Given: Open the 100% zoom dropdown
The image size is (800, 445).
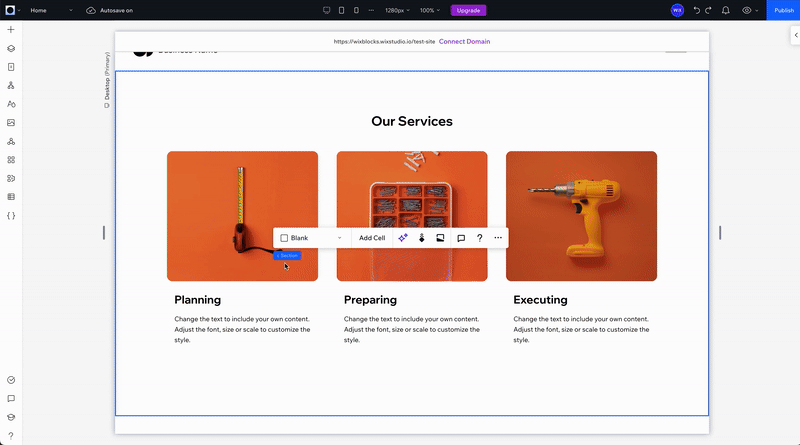Looking at the screenshot, I should 430,10.
